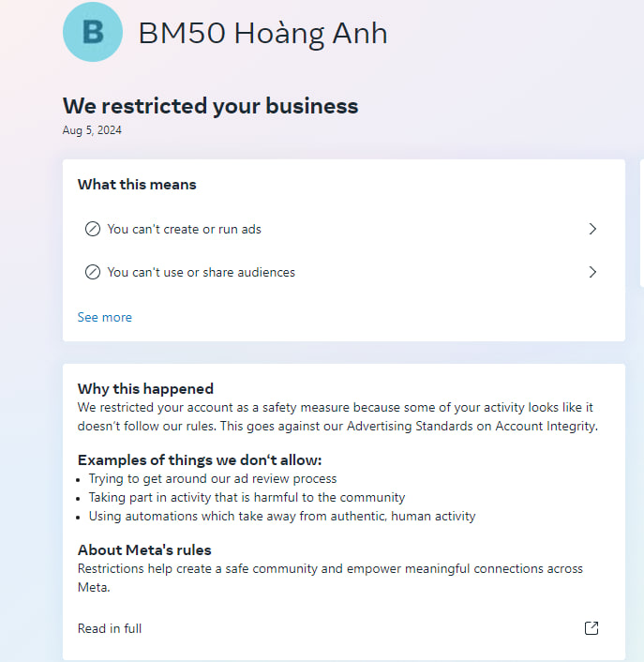Screen dimensions: 644x662
Task: Open the You can't create or run ads row
Action: (343, 229)
